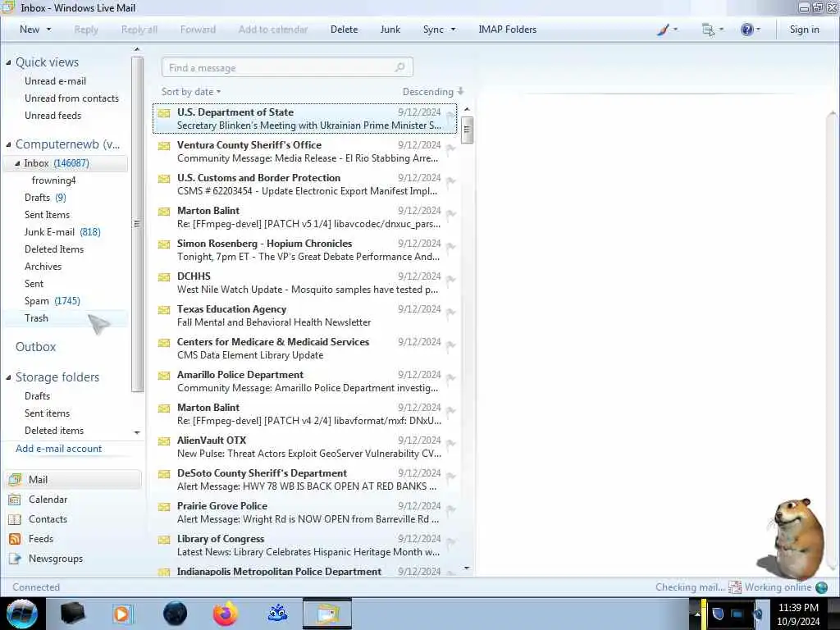Open the Sync dropdown arrow

(453, 30)
